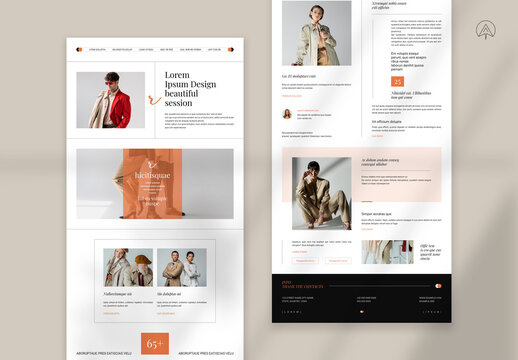Open the photo of woman in beige trench coat
This screenshot has width=518, height=360.
(x=317, y=33)
